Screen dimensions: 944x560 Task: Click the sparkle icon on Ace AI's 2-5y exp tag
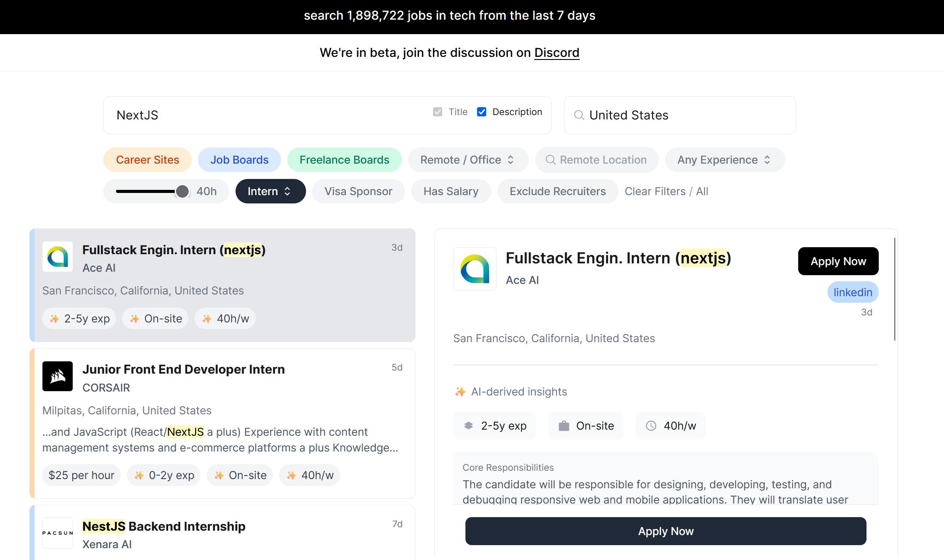pyautogui.click(x=54, y=318)
